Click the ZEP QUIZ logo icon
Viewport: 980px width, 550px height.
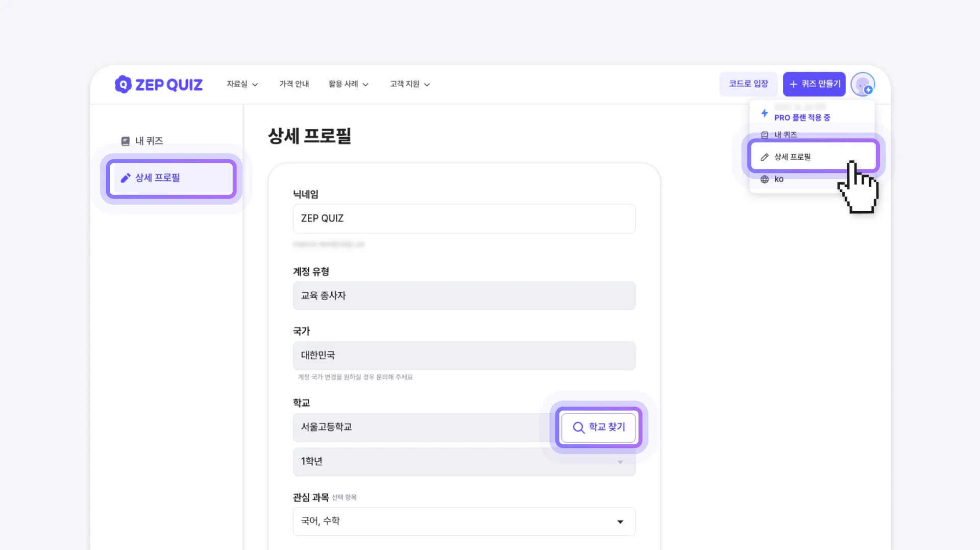click(x=124, y=84)
